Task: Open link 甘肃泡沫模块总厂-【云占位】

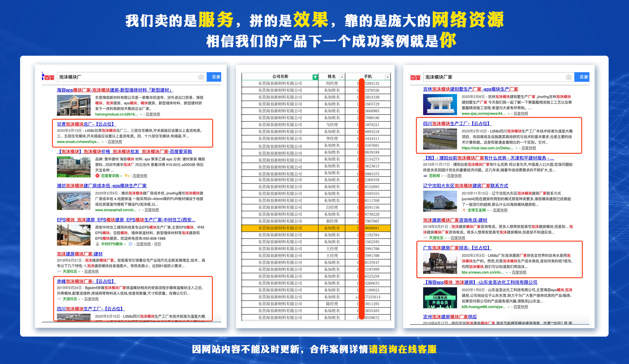Action: coord(86,124)
